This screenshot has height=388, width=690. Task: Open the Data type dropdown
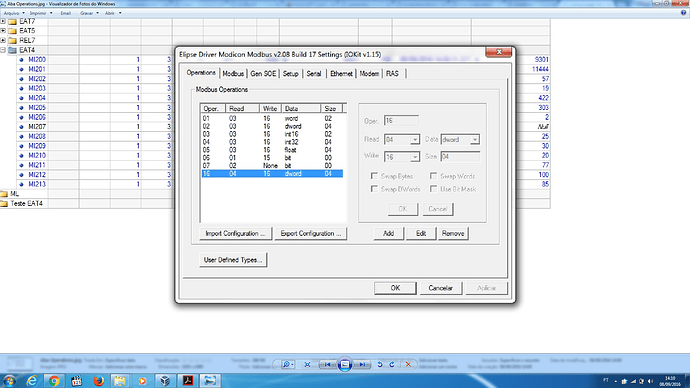(x=474, y=139)
